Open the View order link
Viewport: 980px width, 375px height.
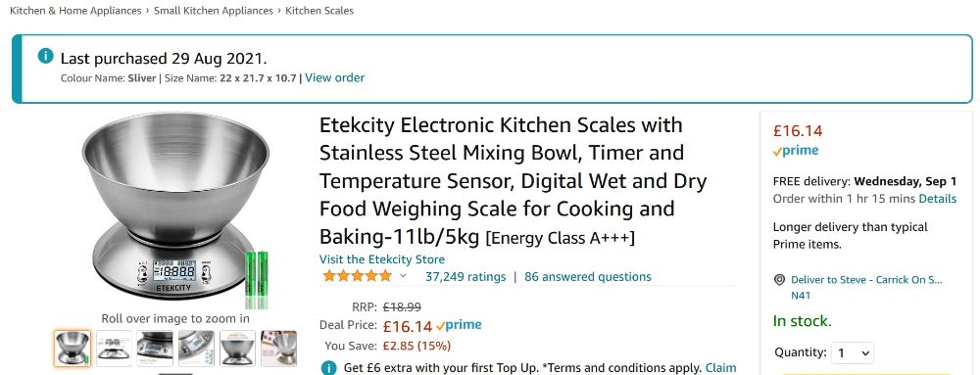click(335, 78)
